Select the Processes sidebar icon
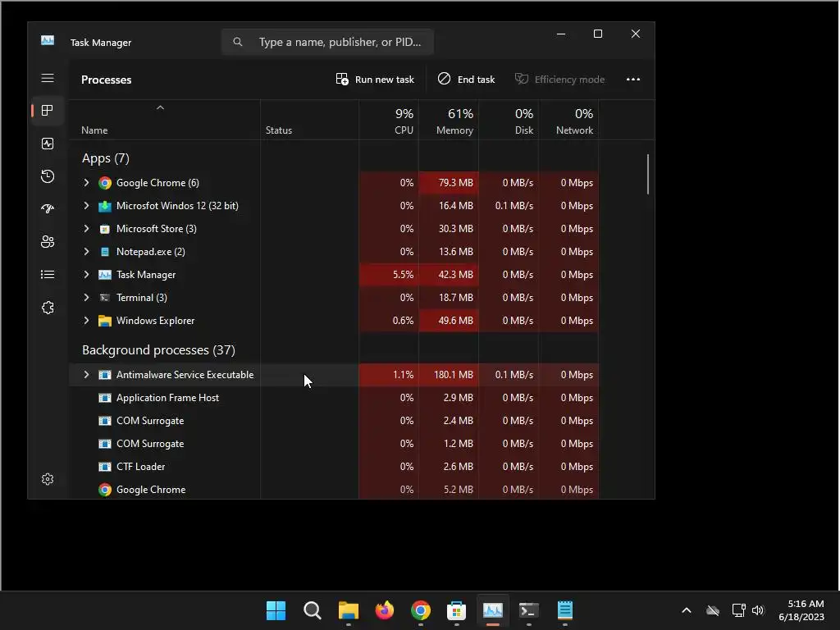 tap(48, 111)
